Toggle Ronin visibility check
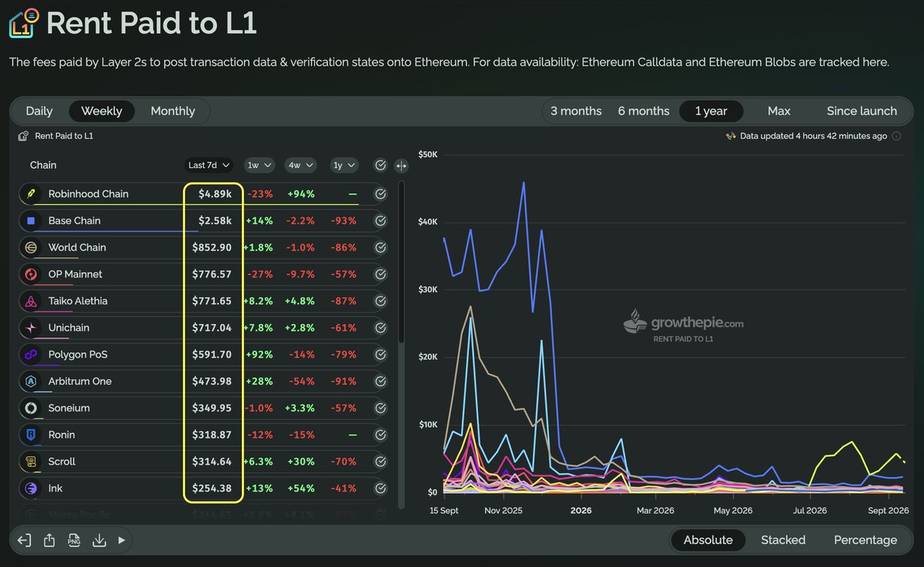 point(380,435)
